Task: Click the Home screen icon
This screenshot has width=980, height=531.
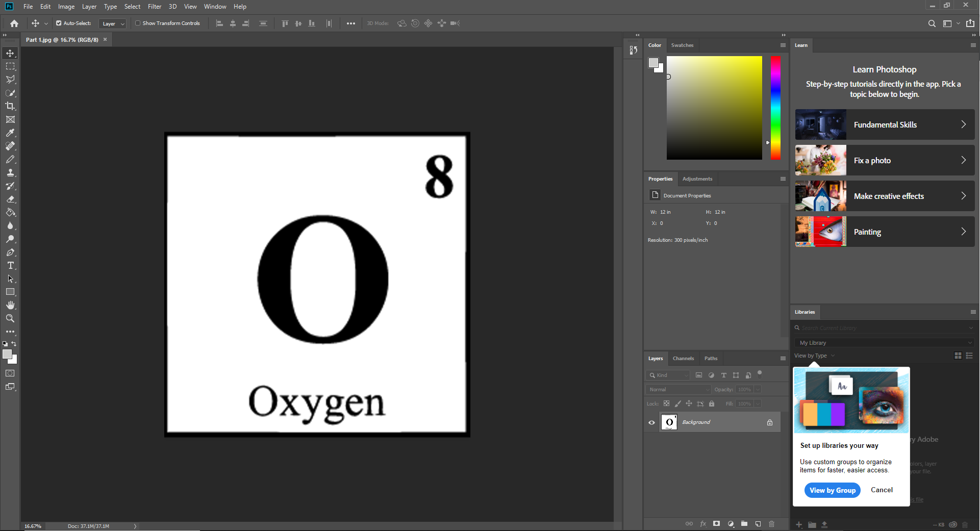Action: 14,23
